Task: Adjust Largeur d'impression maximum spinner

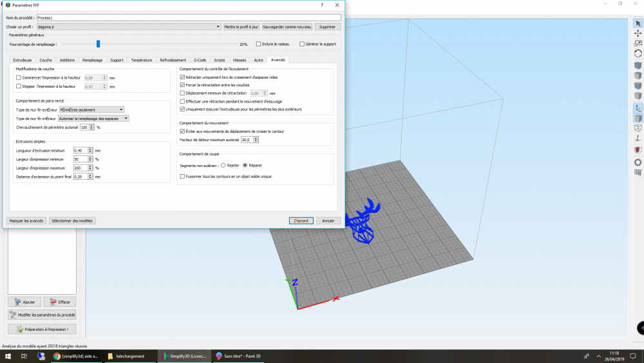Action: pyautogui.click(x=90, y=168)
